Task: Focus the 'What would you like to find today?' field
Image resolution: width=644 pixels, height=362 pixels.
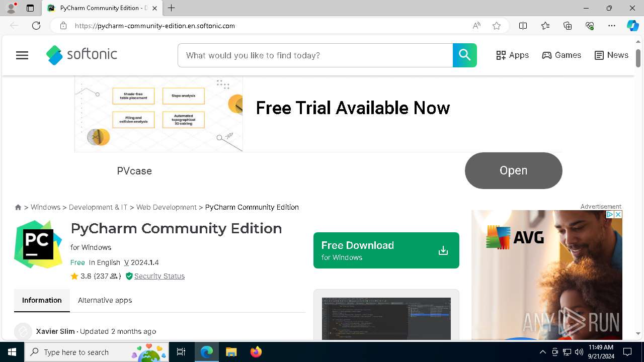Action: coord(315,55)
